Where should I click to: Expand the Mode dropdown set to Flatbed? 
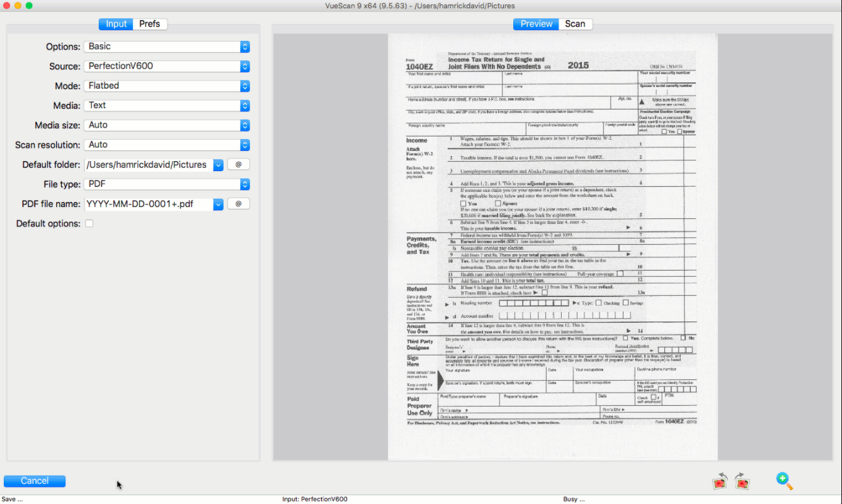click(167, 86)
